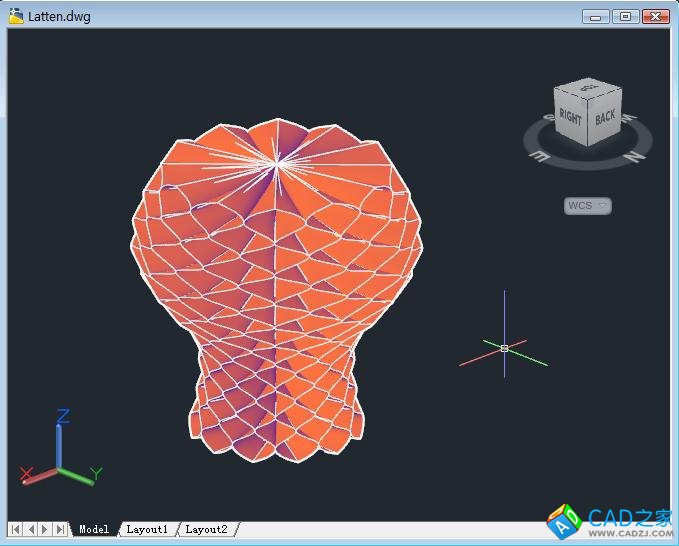The height and width of the screenshot is (546, 679).
Task: Click the BACK face of the ViewCube
Action: point(605,117)
